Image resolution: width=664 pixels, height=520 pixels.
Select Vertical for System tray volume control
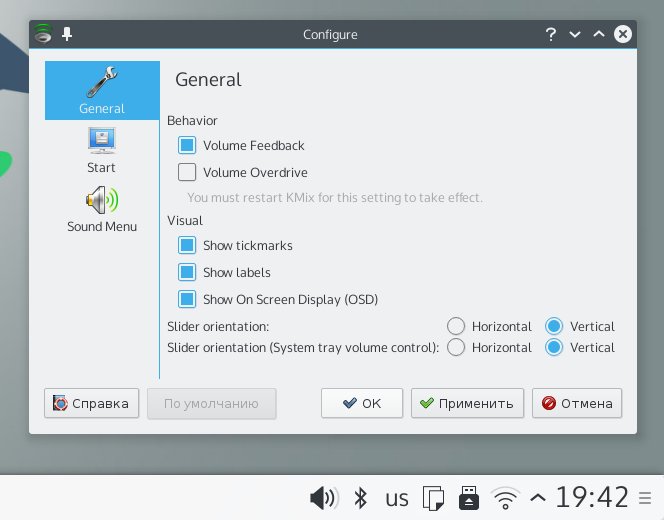pyautogui.click(x=554, y=347)
